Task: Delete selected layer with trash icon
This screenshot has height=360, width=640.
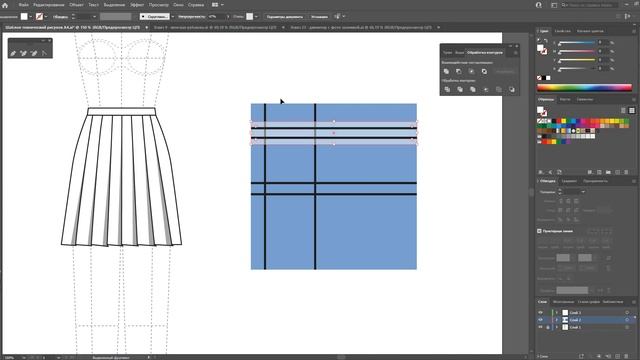Action: [626, 356]
